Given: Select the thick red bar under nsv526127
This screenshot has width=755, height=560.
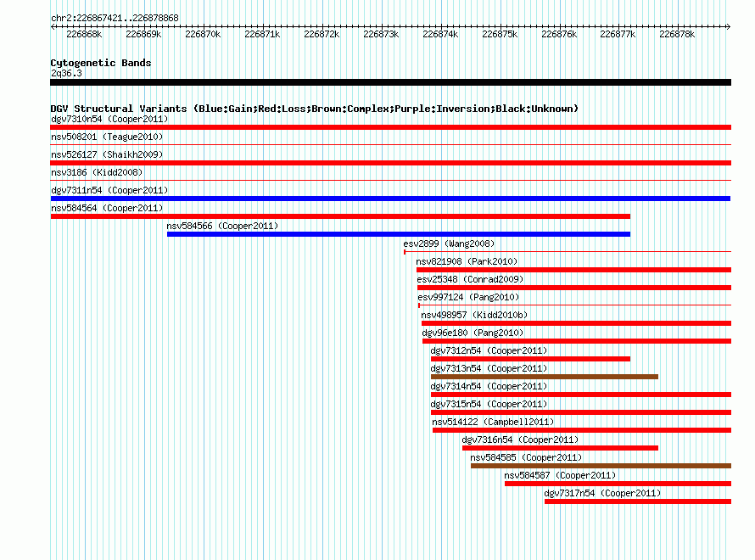Looking at the screenshot, I should 390,163.
